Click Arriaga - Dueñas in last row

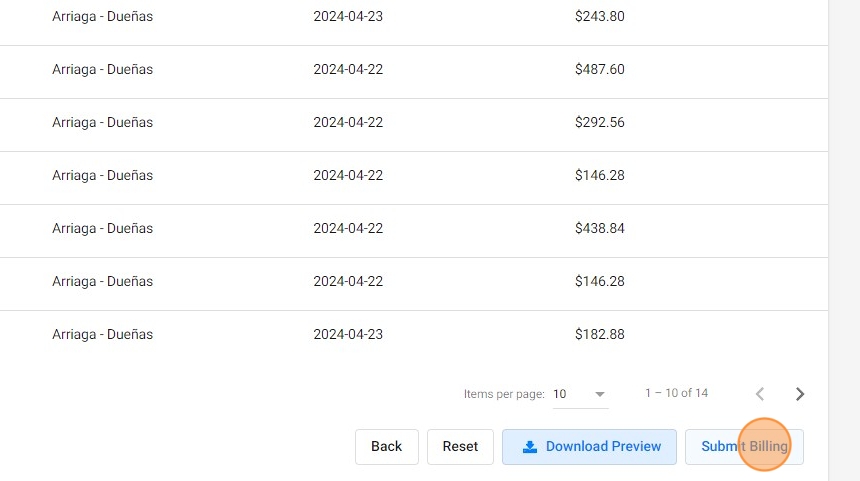103,334
